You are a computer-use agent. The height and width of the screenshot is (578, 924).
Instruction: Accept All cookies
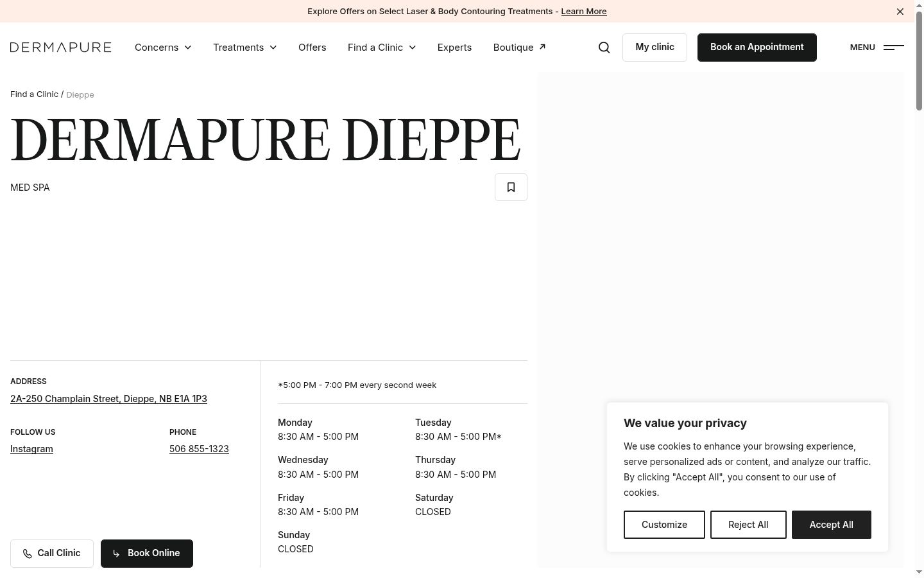point(832,525)
